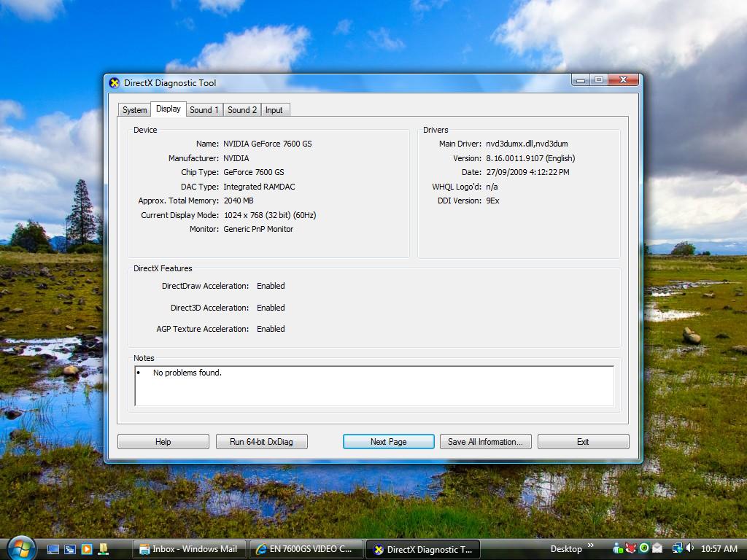747x560 pixels.
Task: Click the DirectX icon in title bar
Action: (x=115, y=83)
